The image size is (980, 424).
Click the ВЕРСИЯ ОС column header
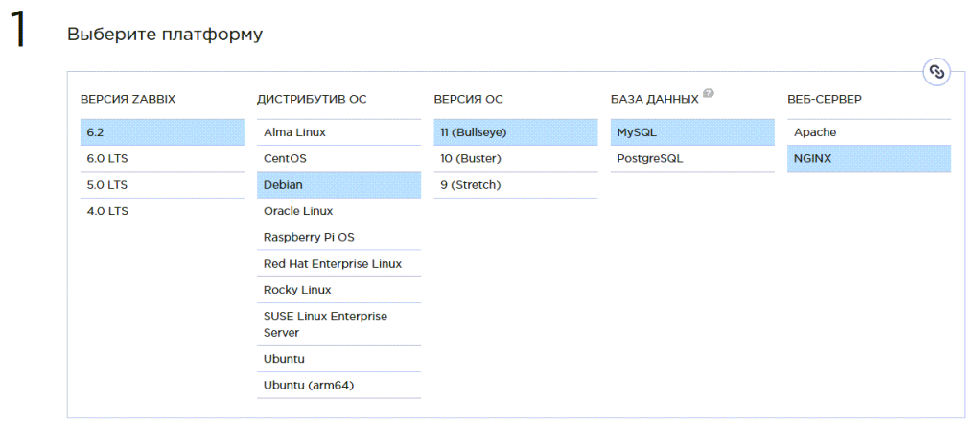pyautogui.click(x=468, y=100)
